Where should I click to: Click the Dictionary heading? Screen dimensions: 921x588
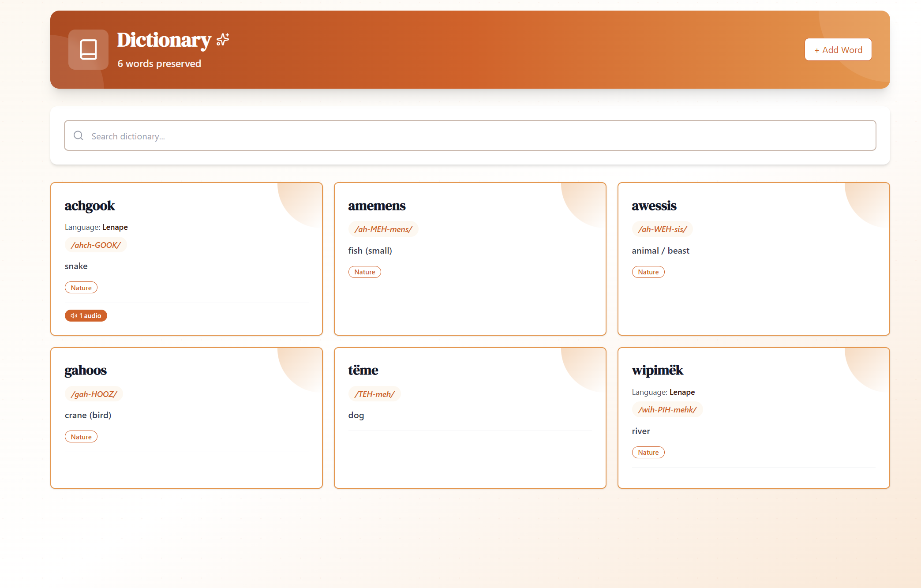(x=164, y=40)
